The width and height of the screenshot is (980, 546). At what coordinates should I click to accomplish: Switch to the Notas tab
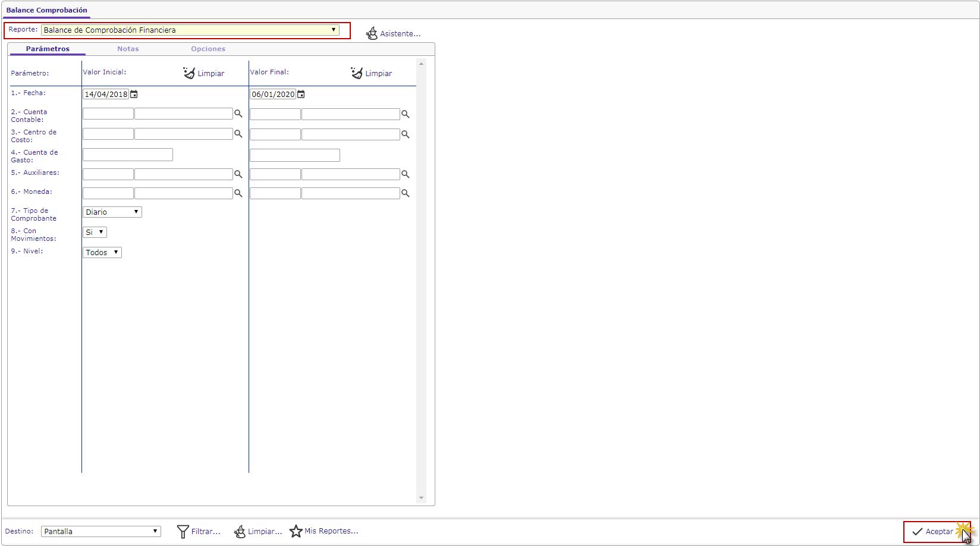tap(128, 49)
